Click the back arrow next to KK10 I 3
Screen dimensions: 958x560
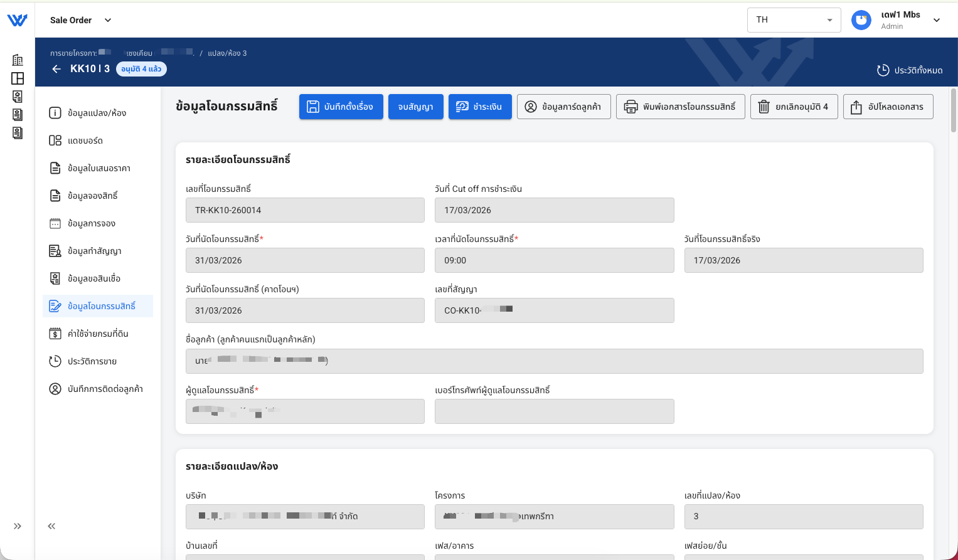tap(56, 69)
